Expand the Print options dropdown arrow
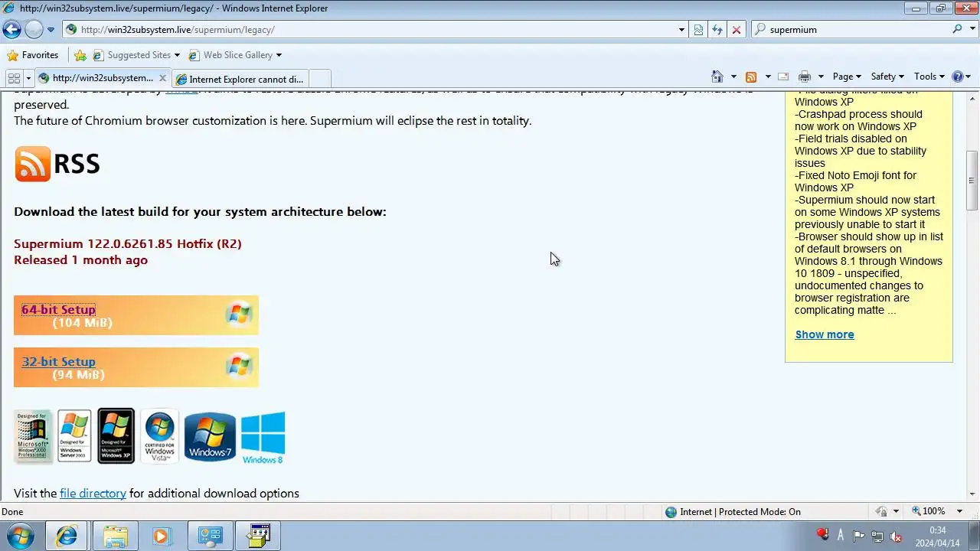Image resolution: width=980 pixels, height=551 pixels. [821, 77]
